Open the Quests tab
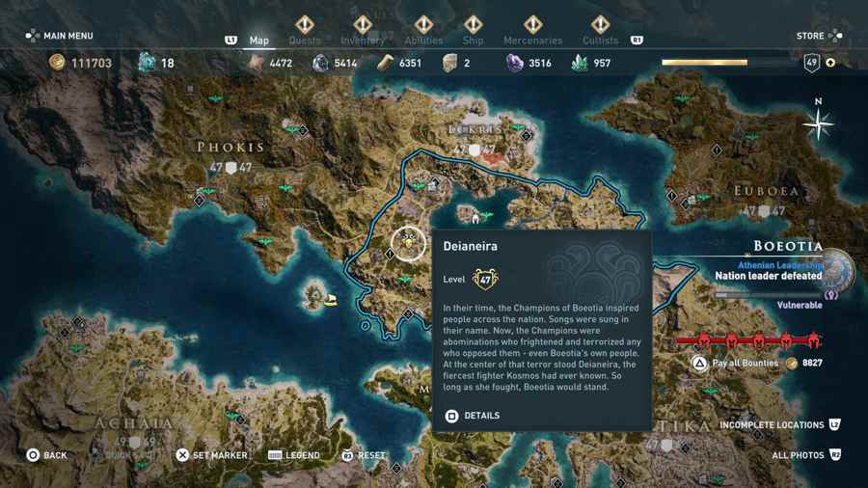Image resolution: width=868 pixels, height=488 pixels. (305, 41)
